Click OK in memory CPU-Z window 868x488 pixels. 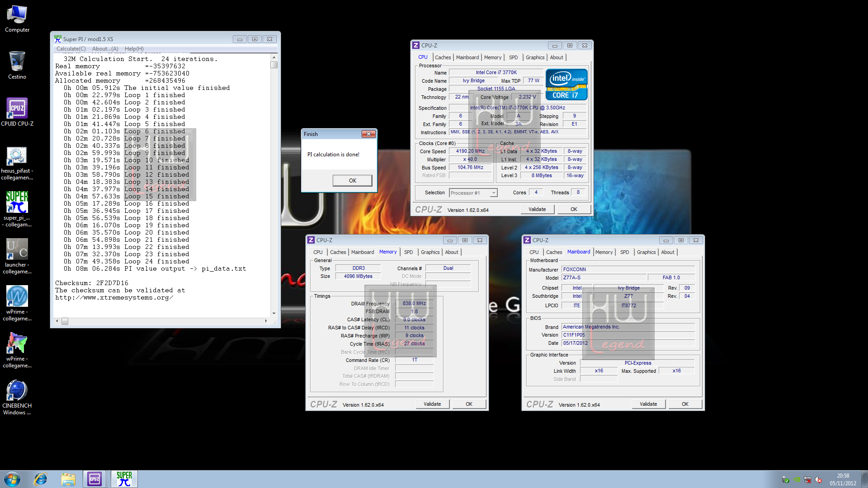click(469, 404)
